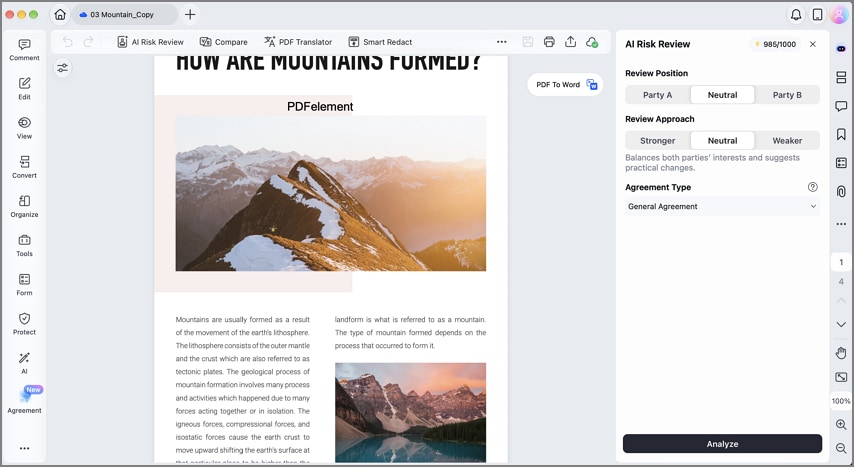Screen dimensions: 854x467
Task: Click the current page number field
Action: (x=841, y=262)
